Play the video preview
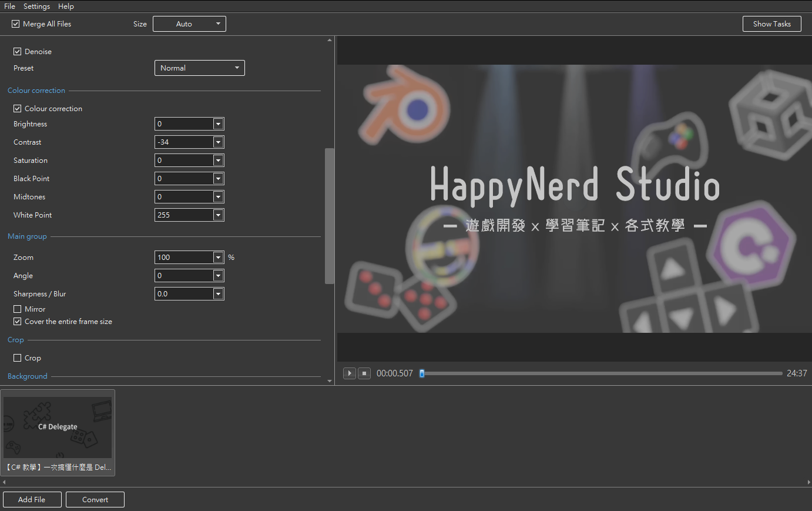 [x=350, y=373]
